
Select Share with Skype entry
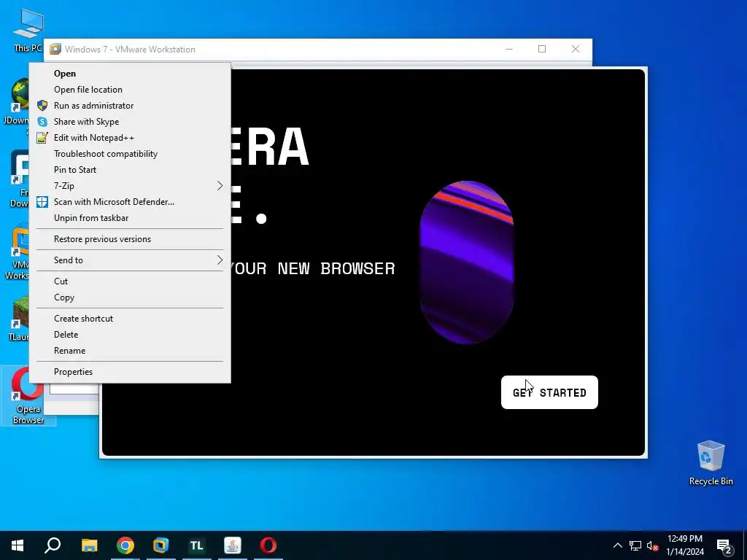pyautogui.click(x=130, y=122)
